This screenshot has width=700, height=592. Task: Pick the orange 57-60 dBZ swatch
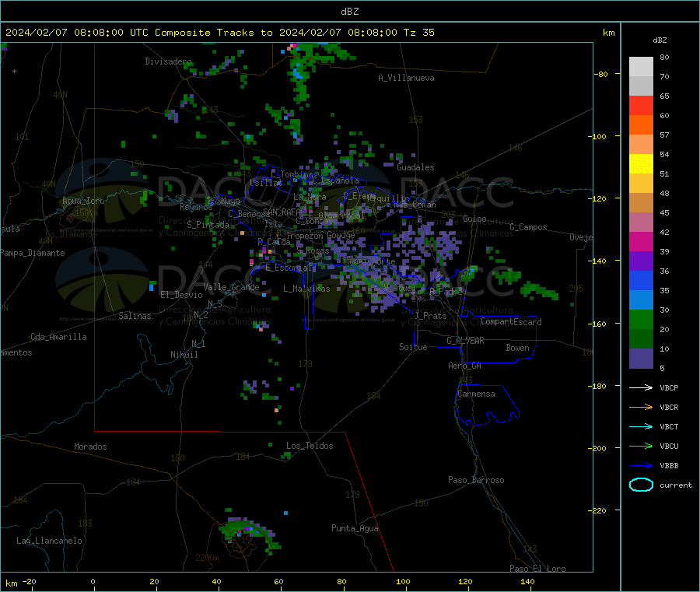641,125
